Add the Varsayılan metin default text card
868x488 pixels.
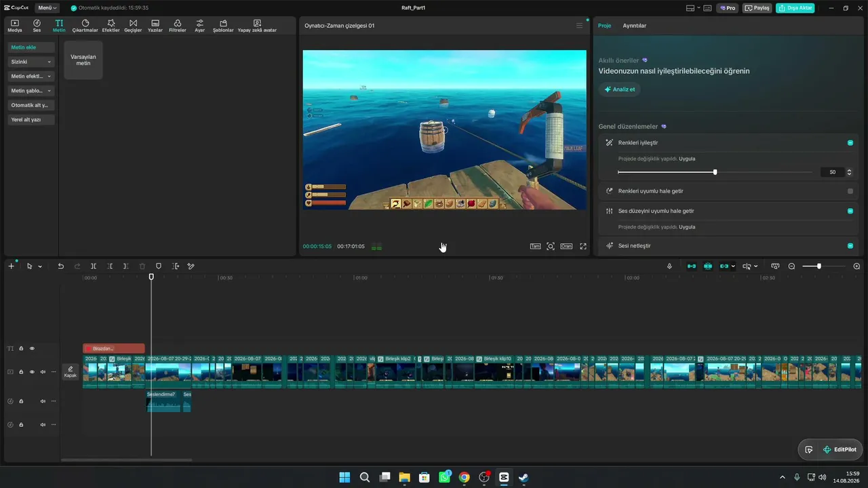coord(83,60)
